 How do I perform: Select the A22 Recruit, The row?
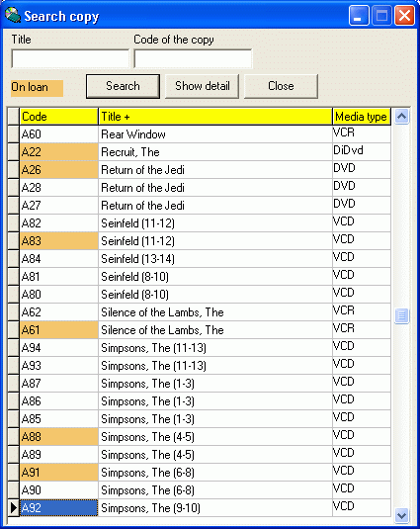pos(206,152)
